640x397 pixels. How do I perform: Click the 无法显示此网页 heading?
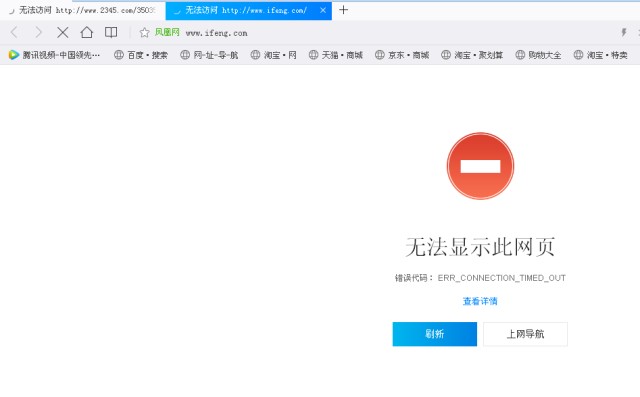coord(480,247)
